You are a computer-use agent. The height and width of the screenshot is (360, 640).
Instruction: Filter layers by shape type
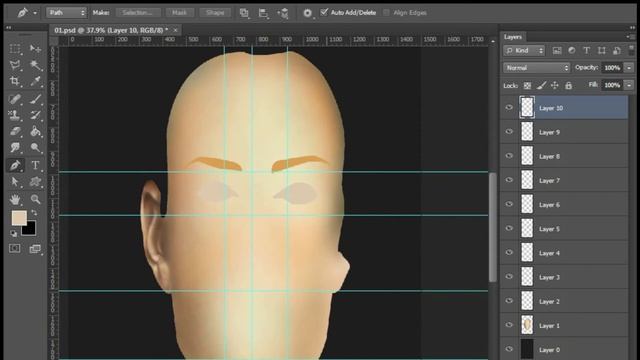point(602,51)
